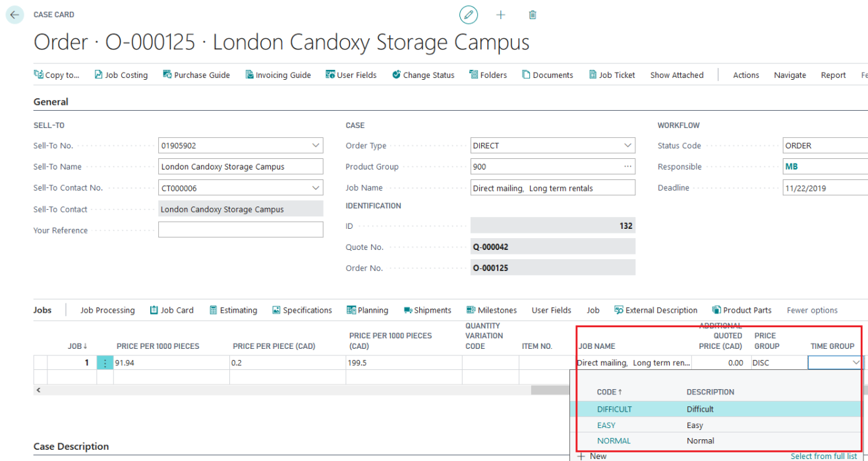The width and height of the screenshot is (868, 461).
Task: Click Select from full list link
Action: 824,456
